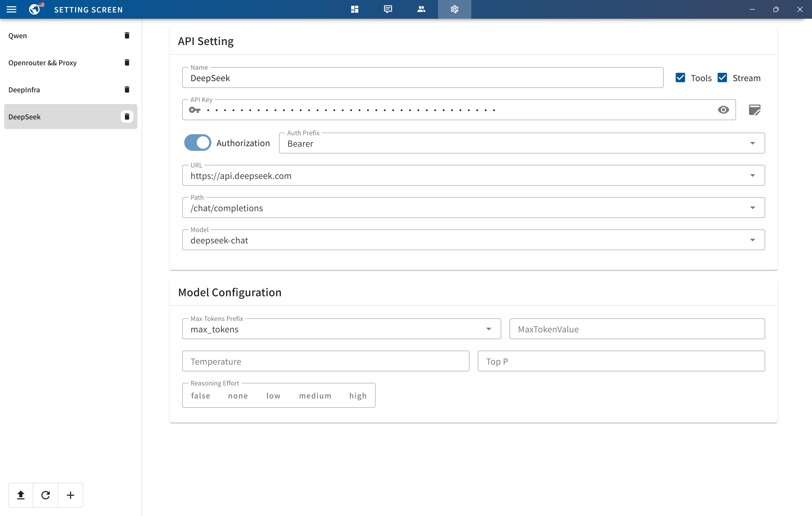
Task: Open the agents people icon
Action: [x=421, y=9]
